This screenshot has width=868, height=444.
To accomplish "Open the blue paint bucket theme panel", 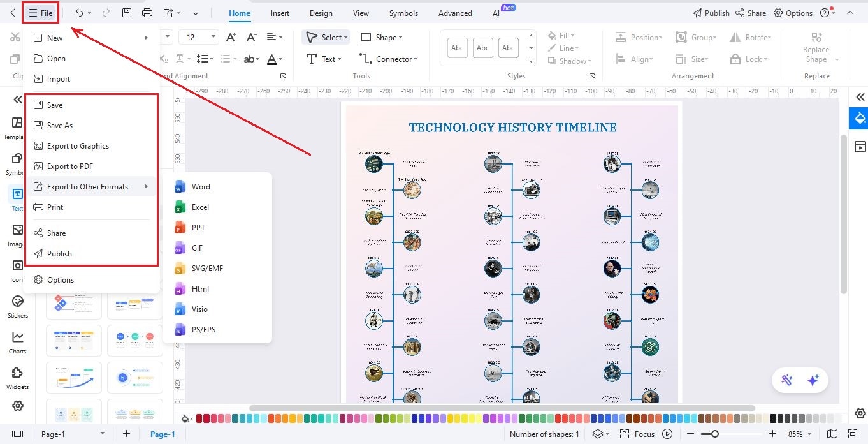I will point(860,119).
